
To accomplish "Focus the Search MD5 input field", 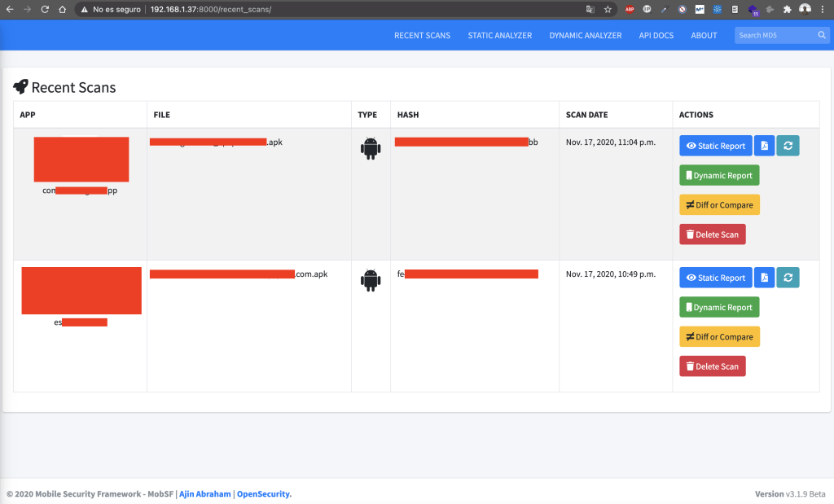I will 774,35.
